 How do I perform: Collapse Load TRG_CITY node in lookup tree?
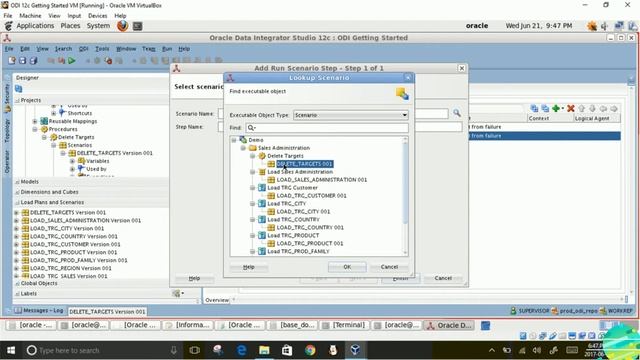253,203
